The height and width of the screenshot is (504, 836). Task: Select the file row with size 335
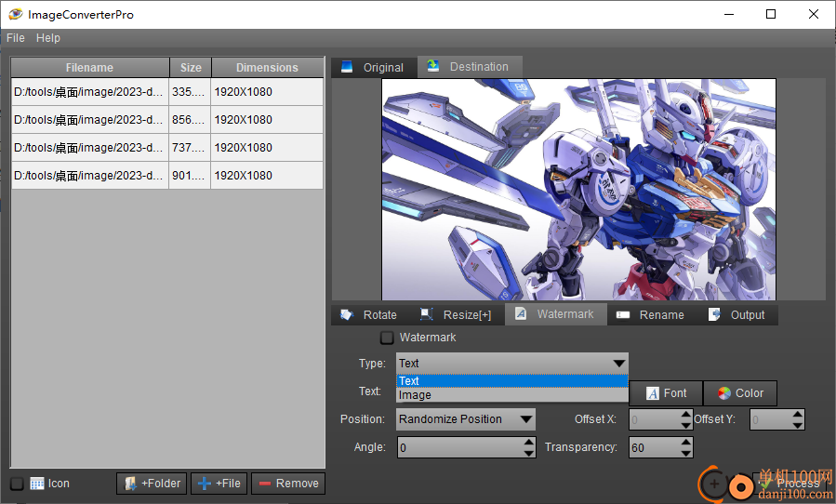(x=166, y=92)
